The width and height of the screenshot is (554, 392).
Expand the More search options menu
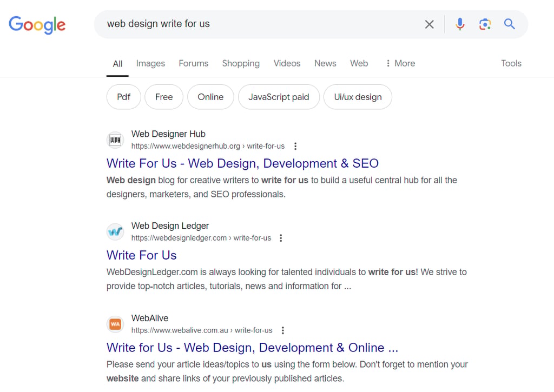[400, 64]
